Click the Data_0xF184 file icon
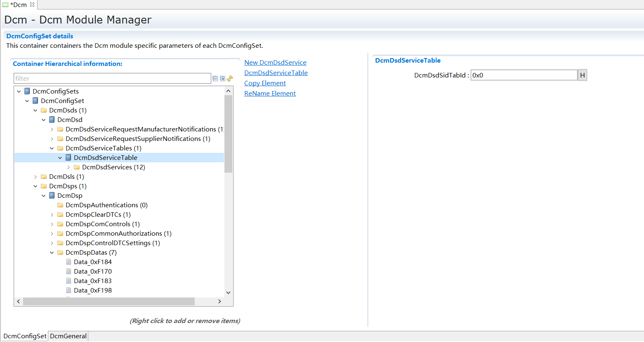644x342 pixels. 68,262
